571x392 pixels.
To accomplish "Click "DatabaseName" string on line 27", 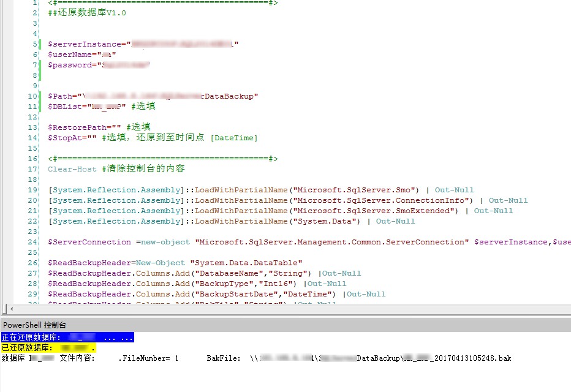I will (x=229, y=273).
